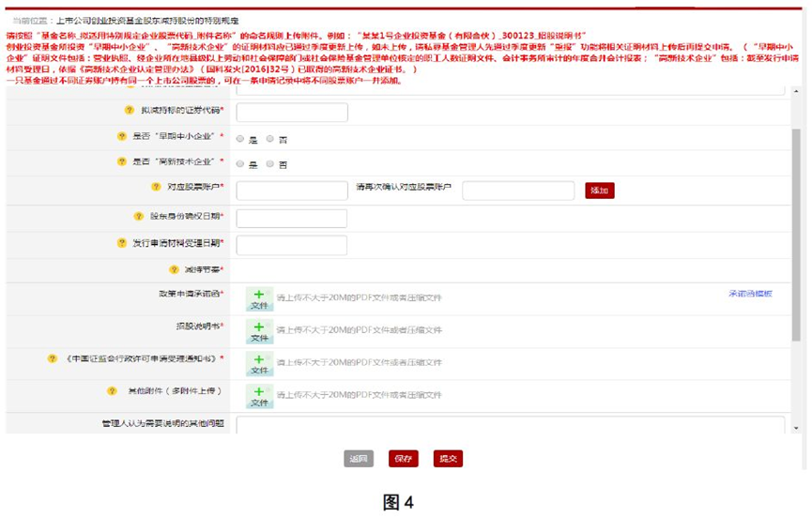Select 是 for 早期中小企业
812x518 pixels.
click(x=240, y=139)
